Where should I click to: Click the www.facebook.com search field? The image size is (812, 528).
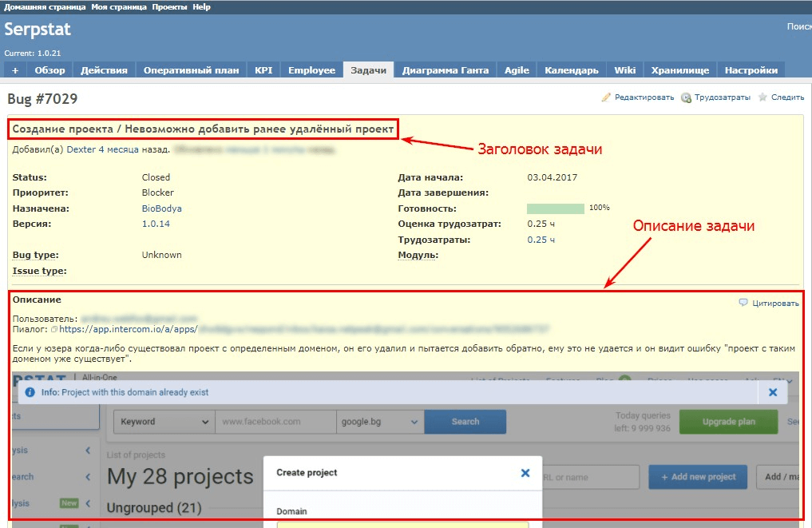(275, 422)
